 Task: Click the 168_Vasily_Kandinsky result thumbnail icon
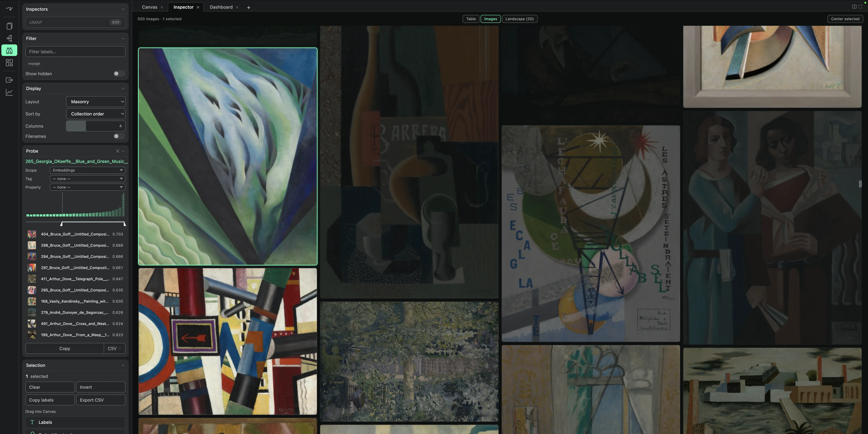32,301
